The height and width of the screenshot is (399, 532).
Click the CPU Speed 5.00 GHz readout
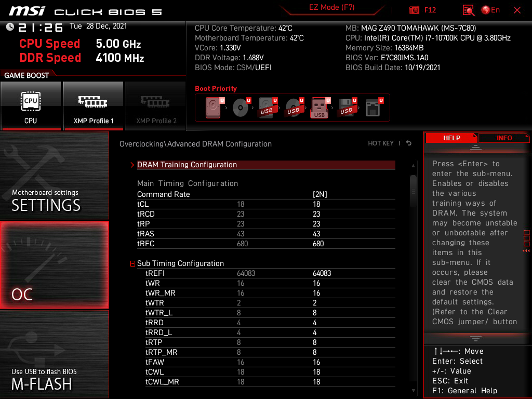coord(81,44)
